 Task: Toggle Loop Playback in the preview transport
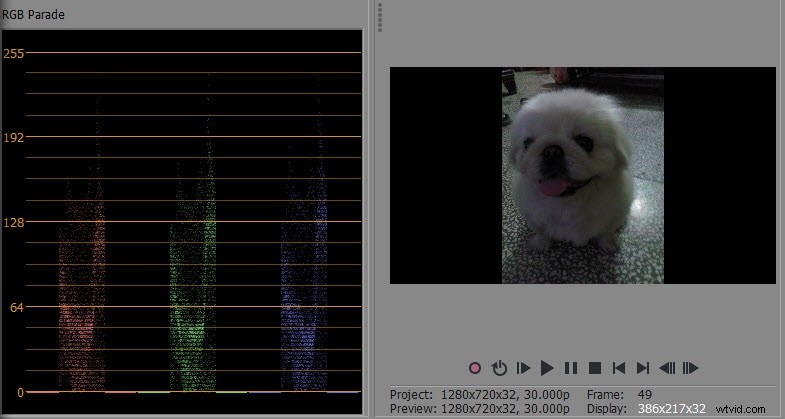coord(499,368)
